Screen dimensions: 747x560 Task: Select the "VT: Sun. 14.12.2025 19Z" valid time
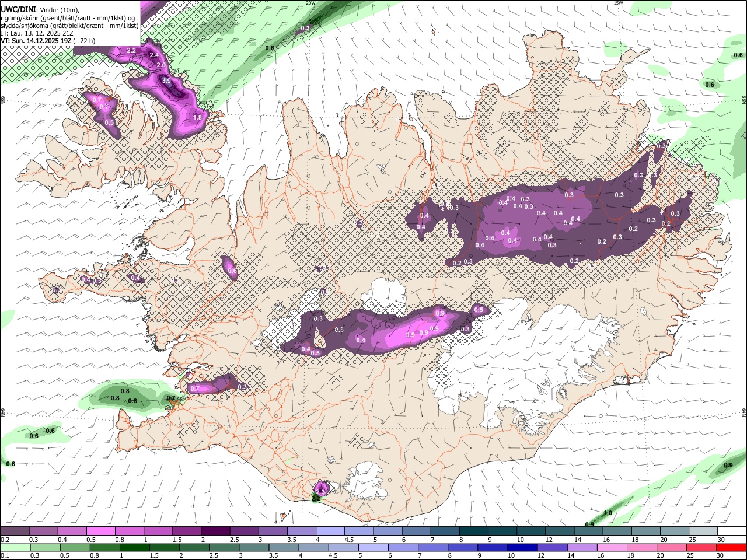click(x=36, y=41)
